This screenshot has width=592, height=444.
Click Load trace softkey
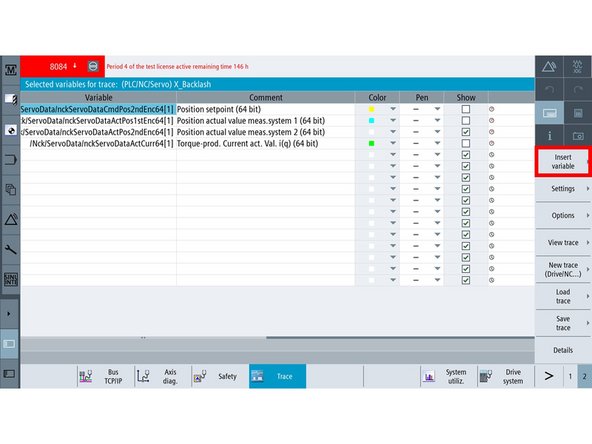(563, 296)
